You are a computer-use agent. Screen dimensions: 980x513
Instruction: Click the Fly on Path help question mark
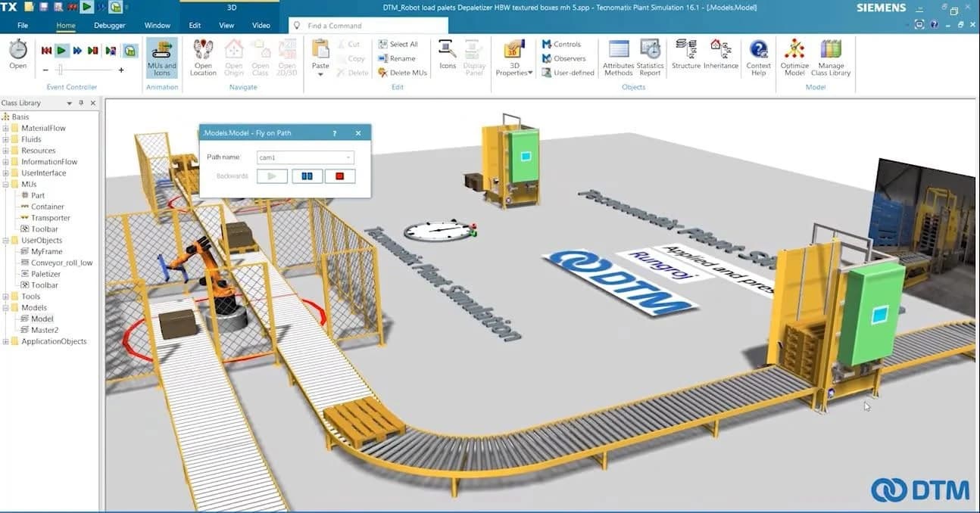coord(335,133)
